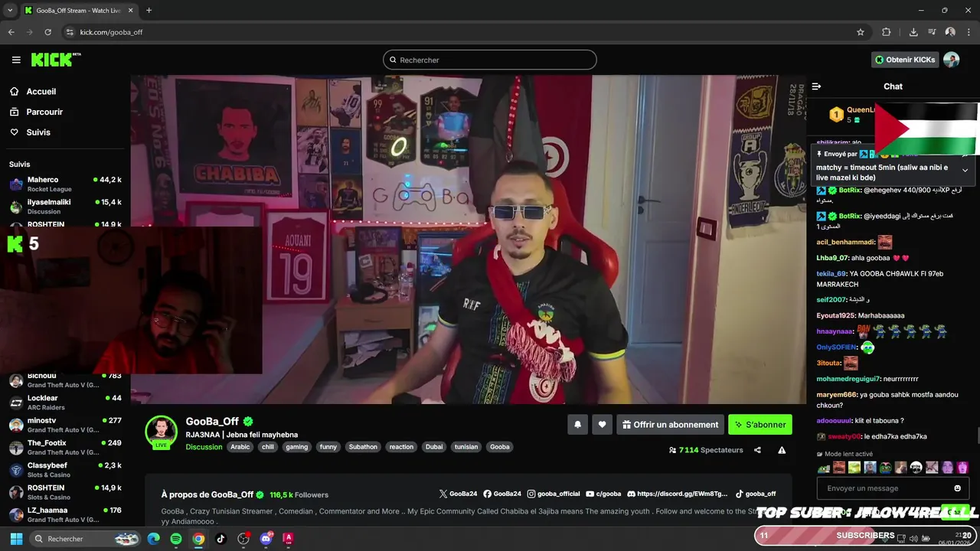Image resolution: width=980 pixels, height=551 pixels.
Task: Open Discord from the taskbar
Action: (x=266, y=539)
